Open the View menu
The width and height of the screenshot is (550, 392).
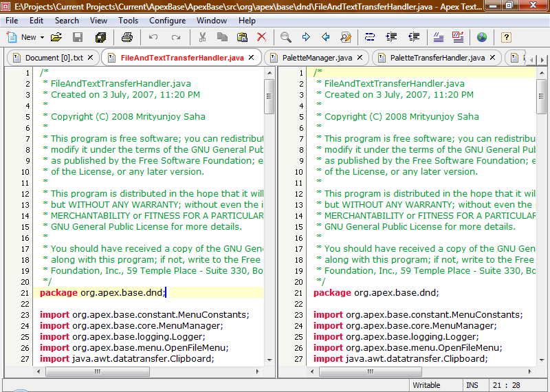(98, 21)
